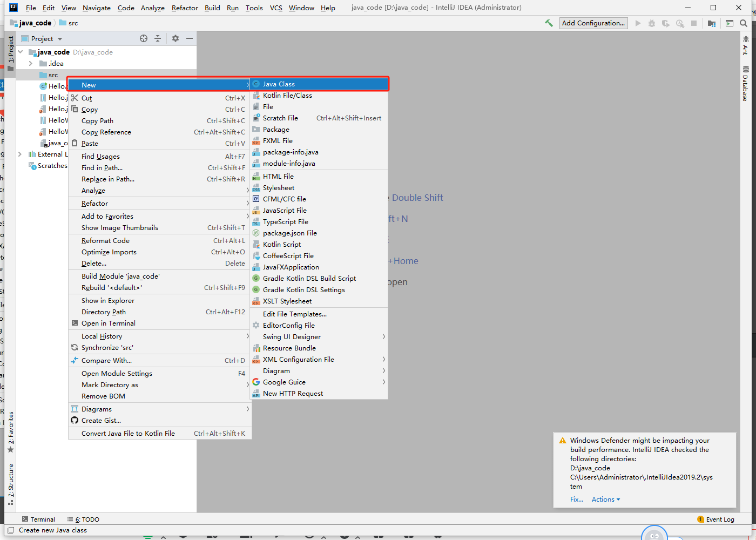The image size is (756, 540).
Task: Click Cut in context menu
Action: tap(160, 98)
